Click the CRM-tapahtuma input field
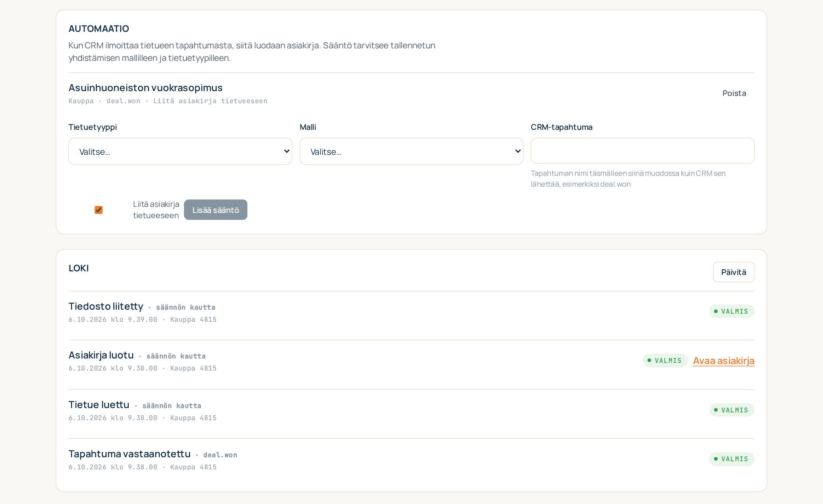The height and width of the screenshot is (504, 823). coord(642,151)
